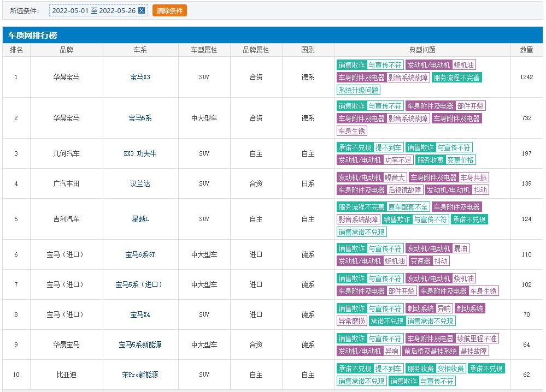Click the 品牌 column header
The height and width of the screenshot is (392, 546).
(67, 50)
